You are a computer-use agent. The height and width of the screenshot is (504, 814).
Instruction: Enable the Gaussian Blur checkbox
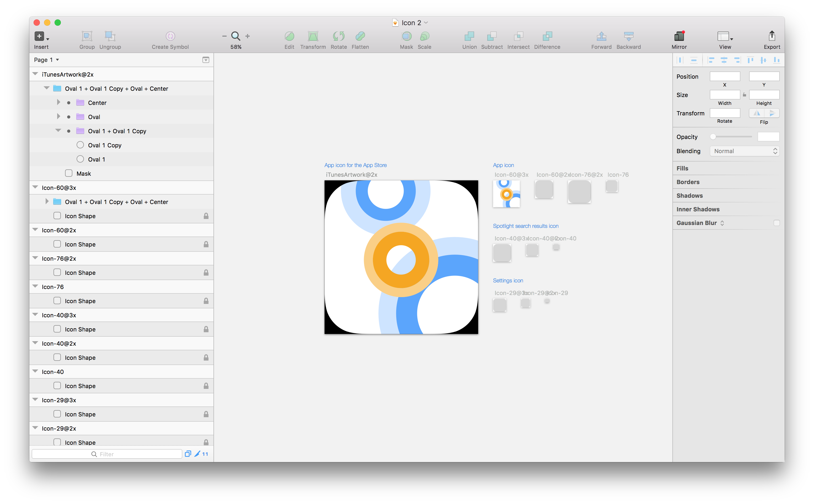[x=776, y=223]
